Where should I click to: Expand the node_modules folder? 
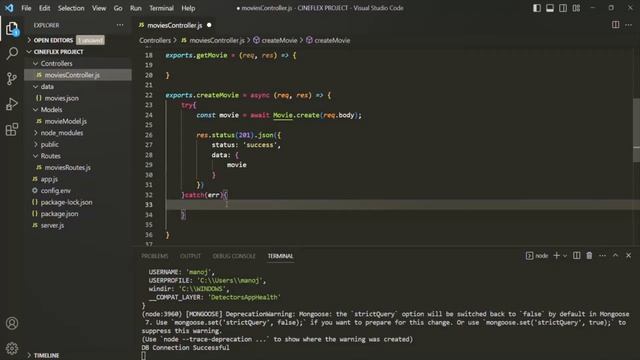point(62,133)
